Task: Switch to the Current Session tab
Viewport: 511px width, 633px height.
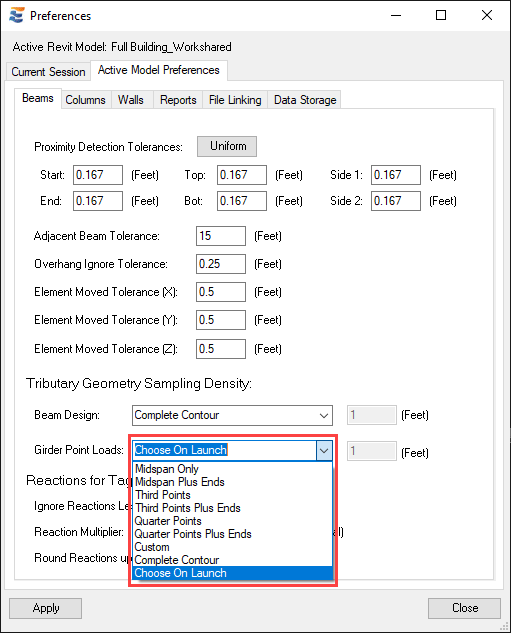Action: [x=48, y=71]
